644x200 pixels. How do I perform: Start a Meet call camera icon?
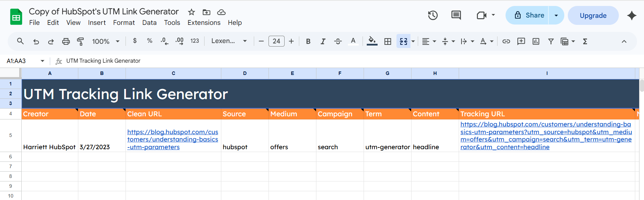(x=482, y=15)
